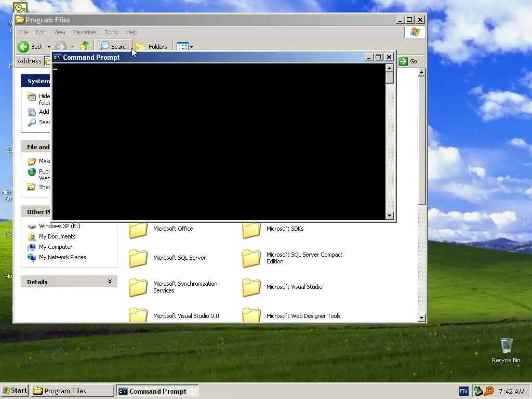The image size is (532, 399).
Task: Click the Microsoft SQL Server folder name
Action: coord(179,258)
